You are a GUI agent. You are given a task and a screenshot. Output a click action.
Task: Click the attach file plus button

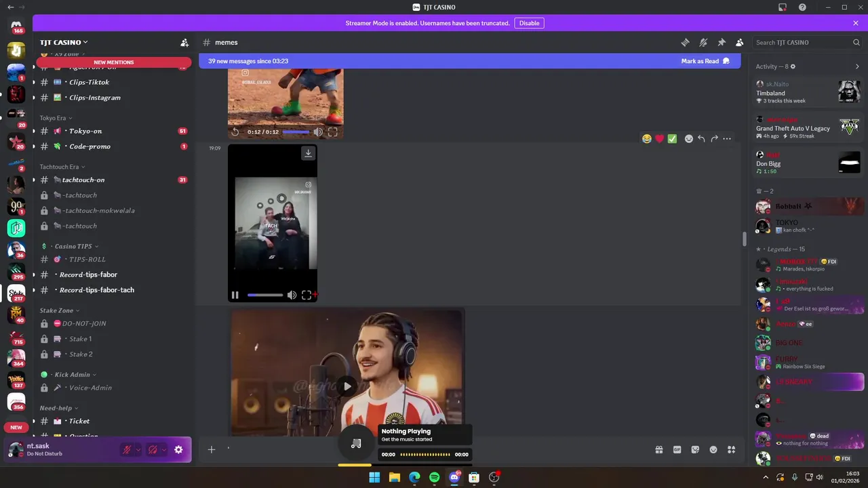[212, 449]
